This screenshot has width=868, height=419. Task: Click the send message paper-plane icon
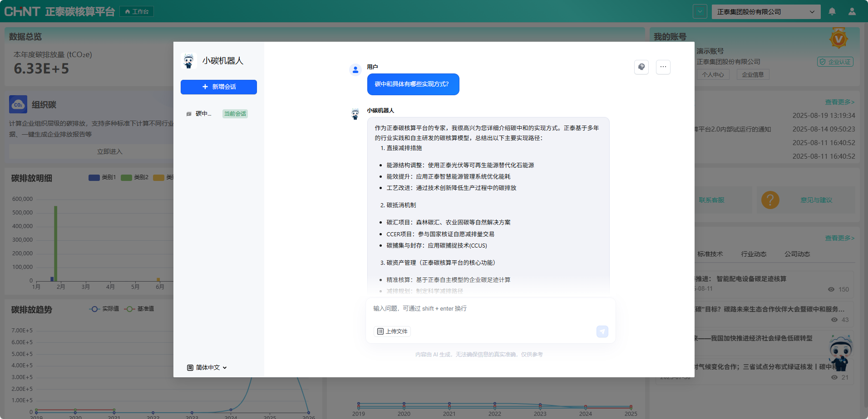click(x=602, y=331)
